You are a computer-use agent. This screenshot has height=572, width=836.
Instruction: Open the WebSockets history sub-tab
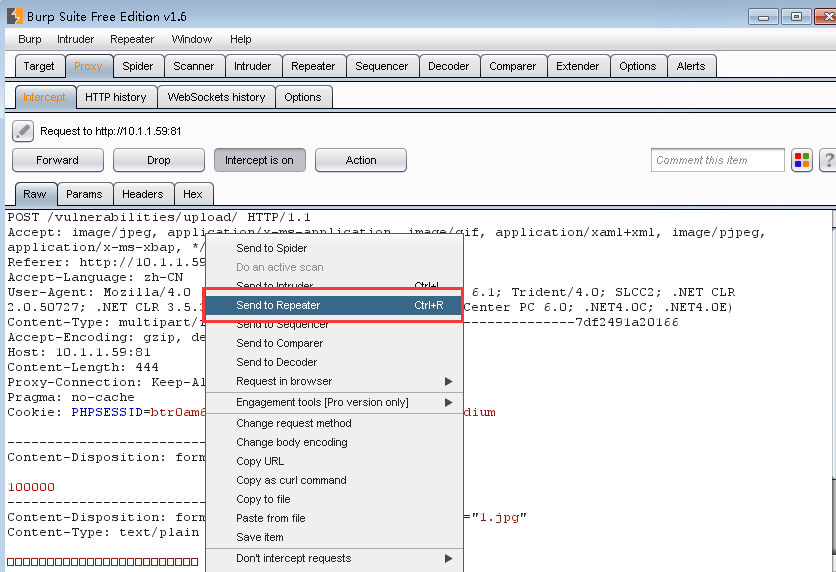216,97
